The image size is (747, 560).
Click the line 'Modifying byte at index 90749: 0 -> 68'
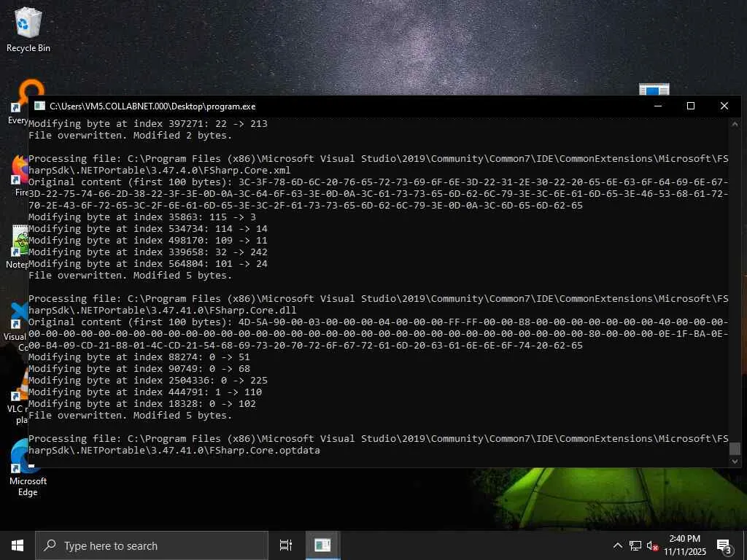(139, 368)
